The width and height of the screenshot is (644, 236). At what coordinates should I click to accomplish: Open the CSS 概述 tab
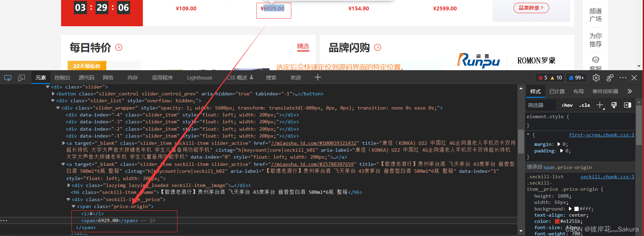pos(240,78)
